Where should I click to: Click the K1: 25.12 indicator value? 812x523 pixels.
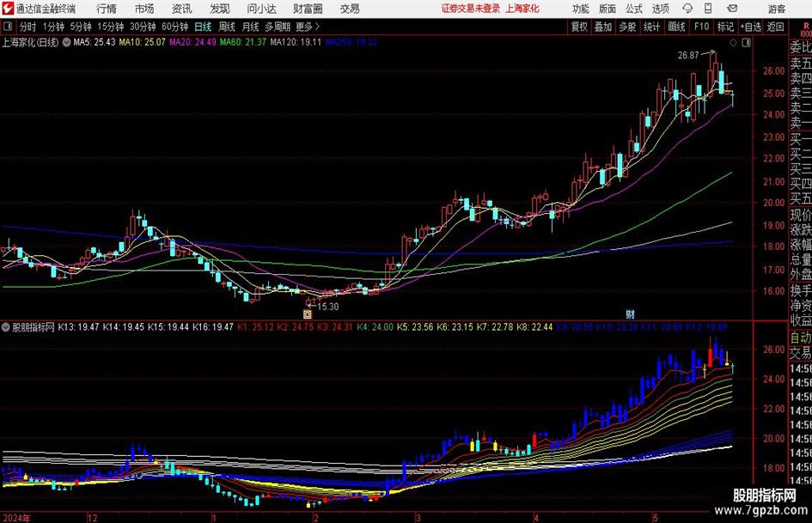pyautogui.click(x=255, y=327)
